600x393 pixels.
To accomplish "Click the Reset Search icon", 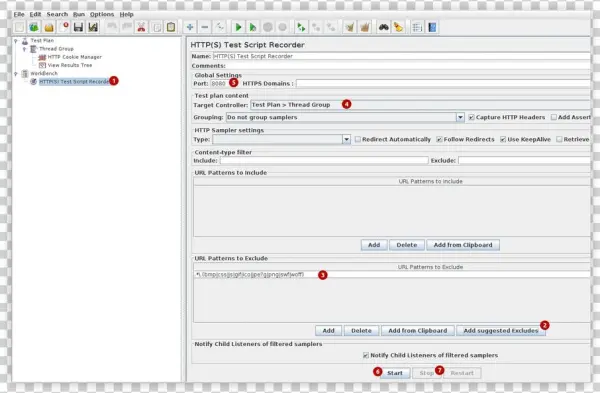I will (x=398, y=27).
